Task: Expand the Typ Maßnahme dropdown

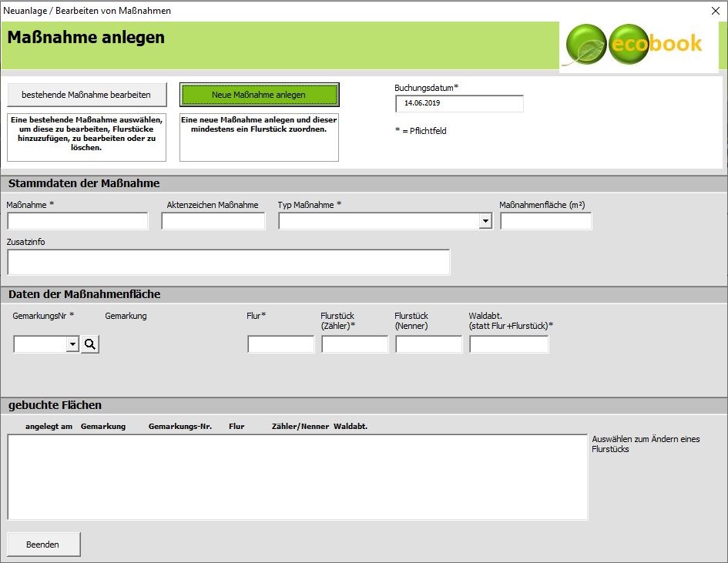Action: [x=485, y=222]
